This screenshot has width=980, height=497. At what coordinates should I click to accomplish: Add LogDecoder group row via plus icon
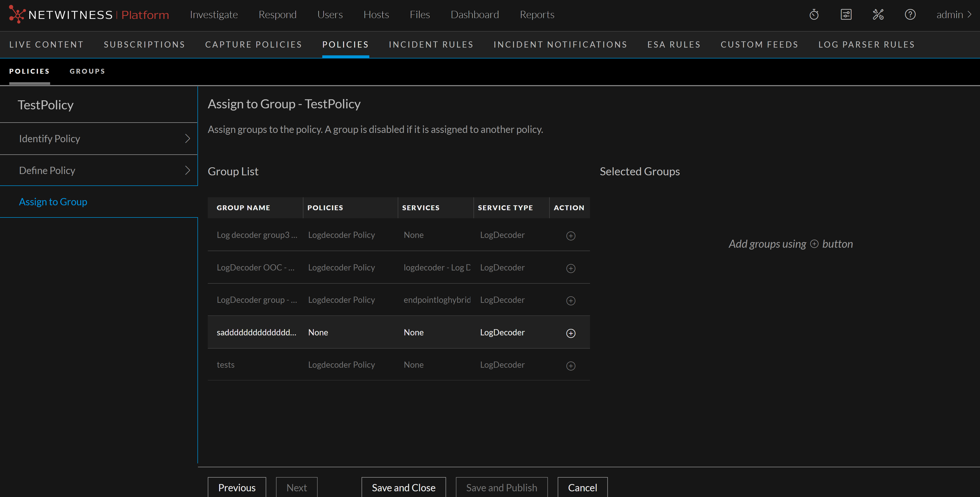click(x=571, y=301)
